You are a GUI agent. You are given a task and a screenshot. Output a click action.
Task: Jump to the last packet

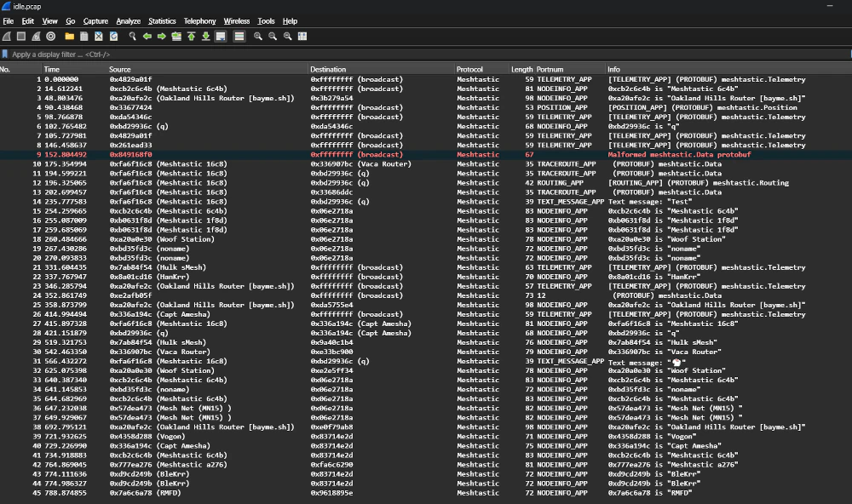pyautogui.click(x=206, y=37)
